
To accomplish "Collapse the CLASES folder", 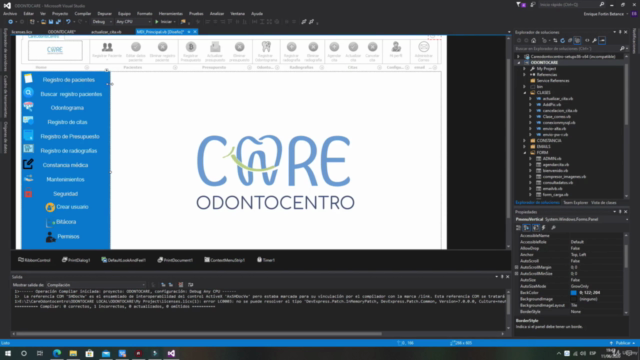I will point(524,93).
